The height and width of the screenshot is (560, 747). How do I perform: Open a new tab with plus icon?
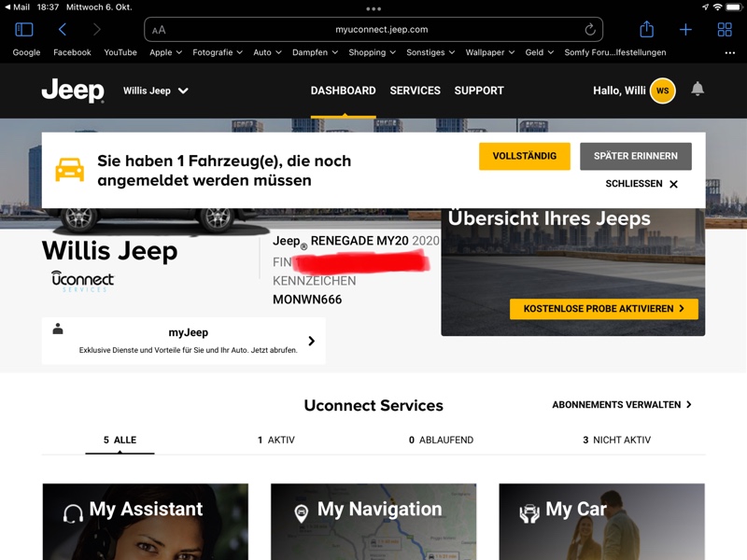(685, 30)
